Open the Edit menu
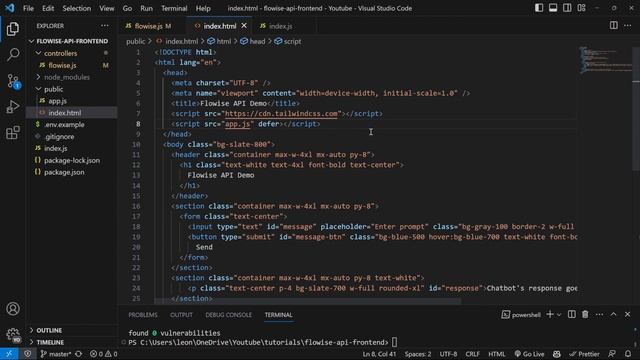 click(48, 8)
